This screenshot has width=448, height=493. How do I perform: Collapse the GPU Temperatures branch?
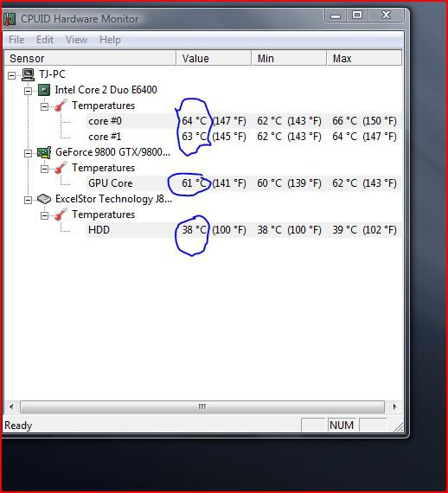44,170
